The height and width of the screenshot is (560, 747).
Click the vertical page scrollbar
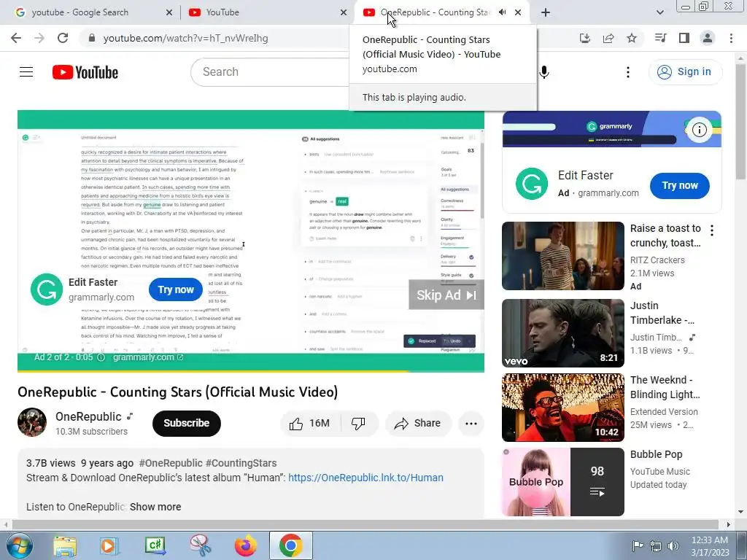point(740,122)
